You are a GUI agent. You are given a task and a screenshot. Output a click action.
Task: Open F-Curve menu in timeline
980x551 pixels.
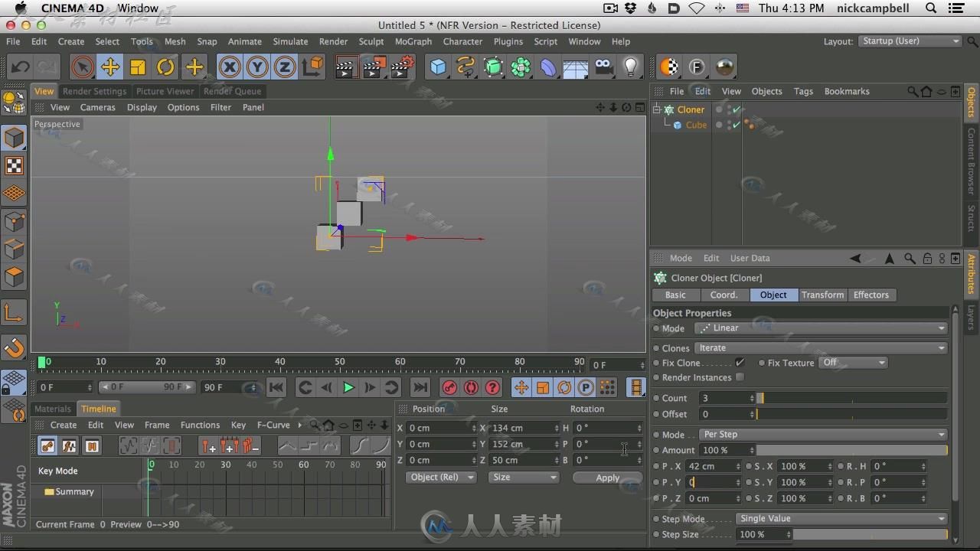tap(273, 425)
